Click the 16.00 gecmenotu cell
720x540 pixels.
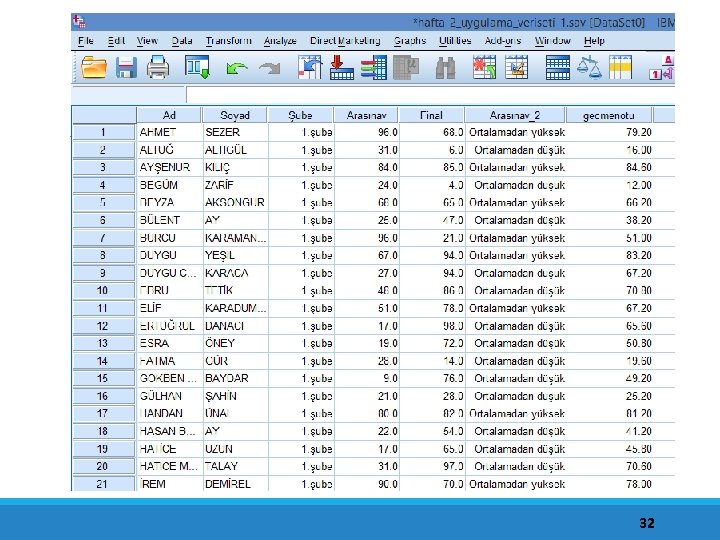(x=608, y=150)
